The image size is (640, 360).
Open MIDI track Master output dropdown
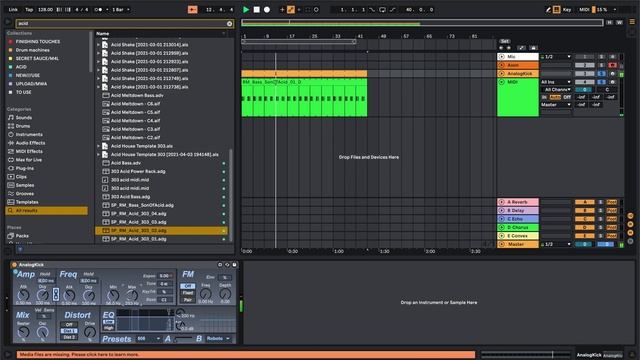point(556,105)
